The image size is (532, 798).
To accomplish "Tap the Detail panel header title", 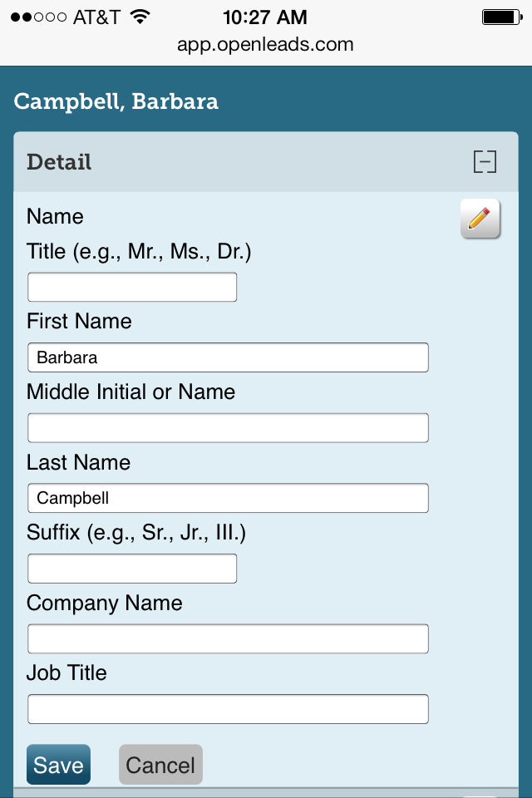I will coord(59,162).
